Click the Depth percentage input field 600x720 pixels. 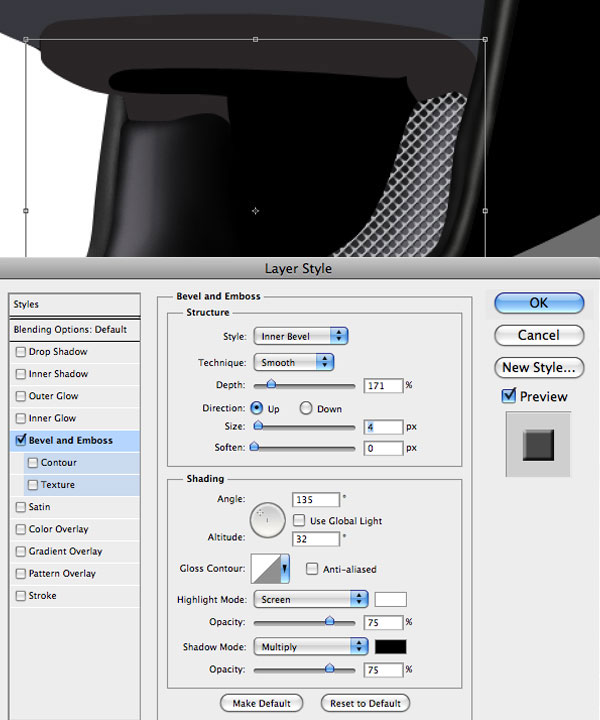tap(383, 385)
